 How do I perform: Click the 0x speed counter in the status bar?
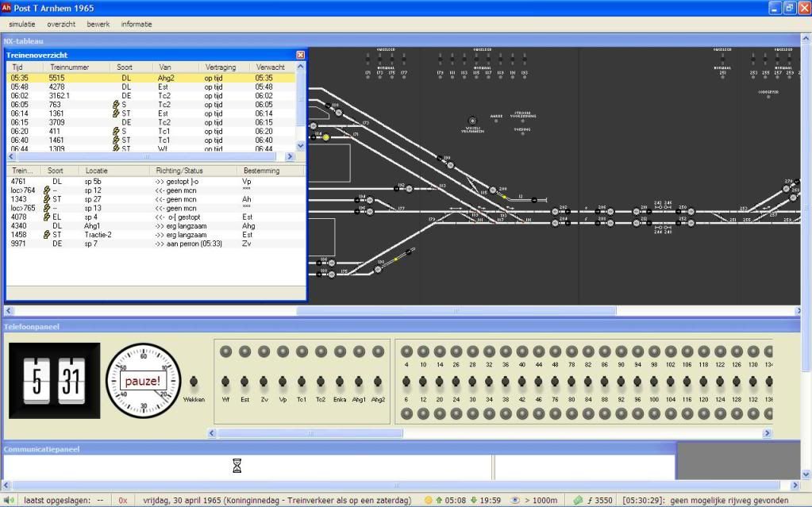tap(124, 500)
